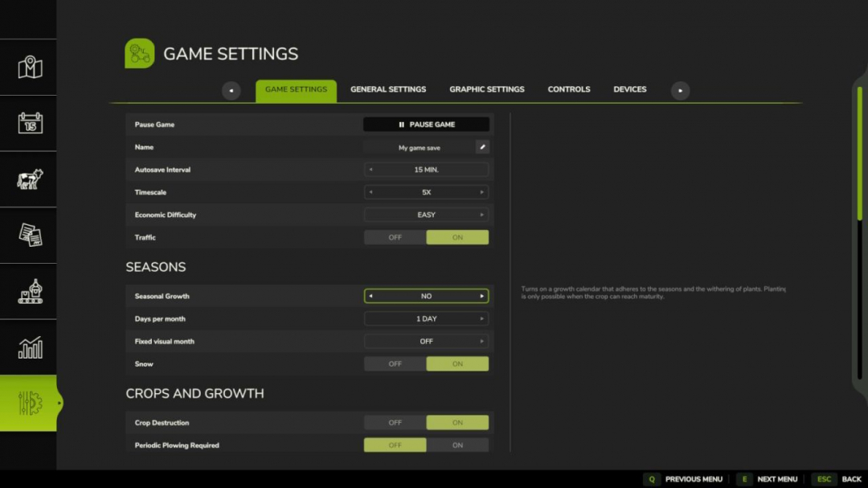Expand the Days per month option
The image size is (868, 488).
[x=426, y=318]
